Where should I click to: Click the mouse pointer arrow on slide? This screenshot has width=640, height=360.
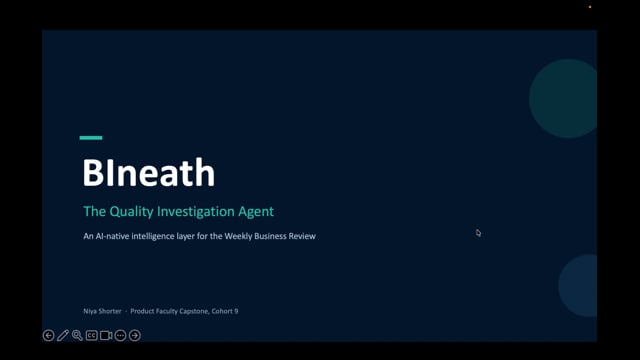coord(478,233)
